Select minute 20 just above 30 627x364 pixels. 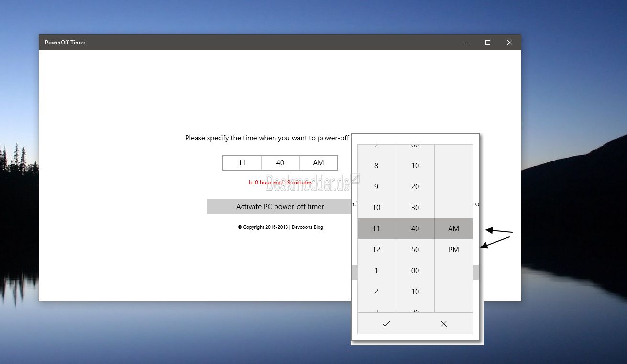(x=415, y=187)
